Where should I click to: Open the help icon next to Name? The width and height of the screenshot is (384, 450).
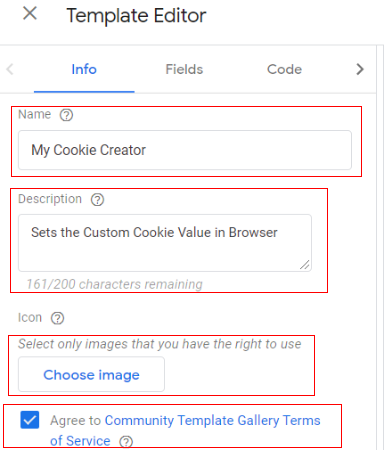[x=66, y=115]
